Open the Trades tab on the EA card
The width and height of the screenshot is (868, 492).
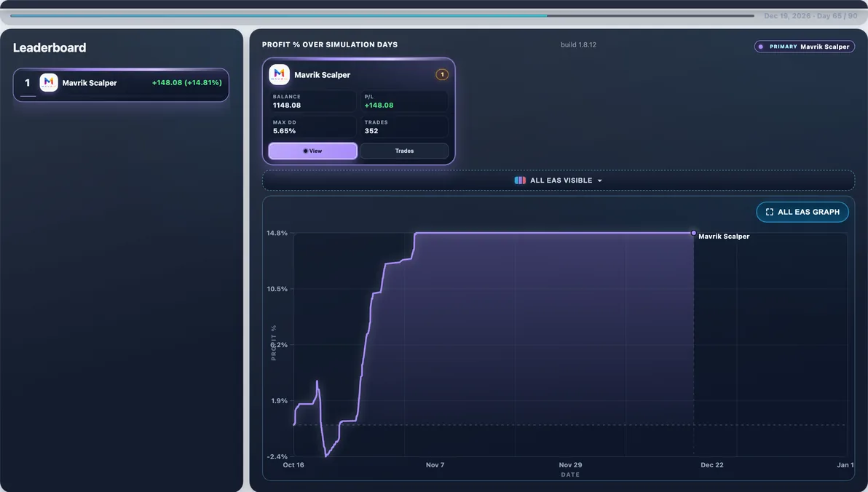[404, 151]
